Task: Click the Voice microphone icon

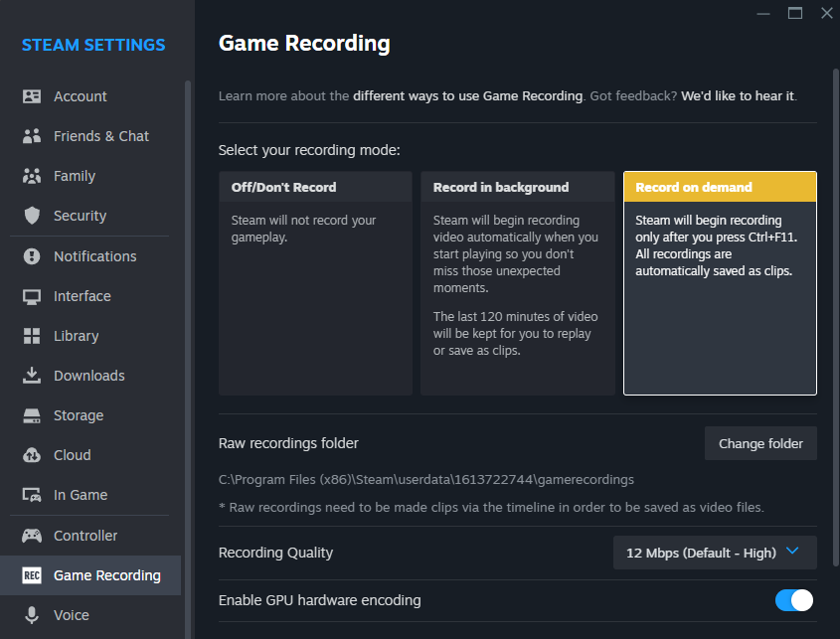Action: click(x=32, y=615)
